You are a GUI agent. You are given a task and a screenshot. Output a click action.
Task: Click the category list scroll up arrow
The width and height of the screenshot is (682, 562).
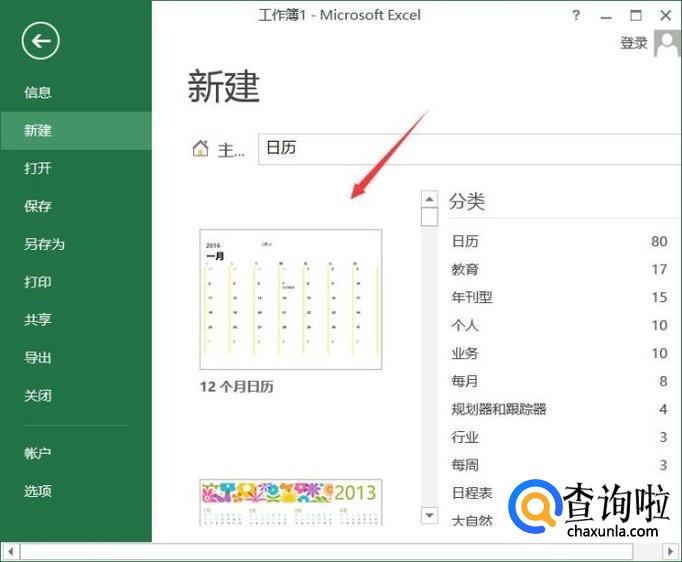pos(429,199)
